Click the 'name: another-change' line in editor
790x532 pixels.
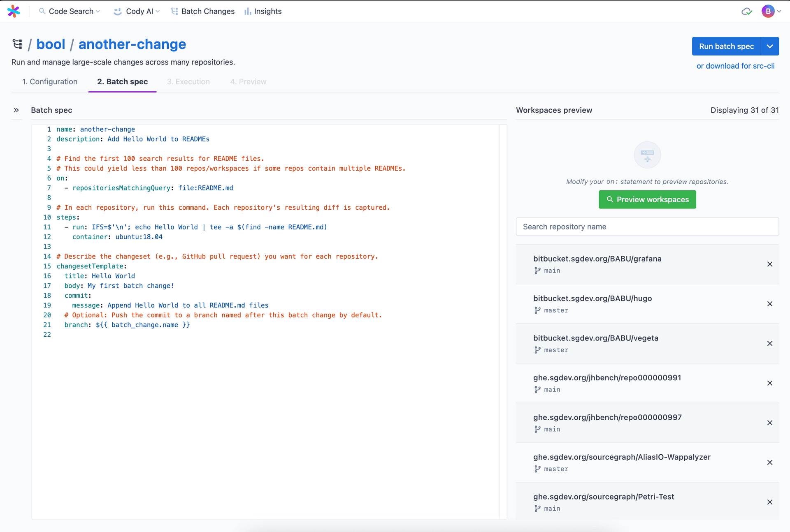95,129
